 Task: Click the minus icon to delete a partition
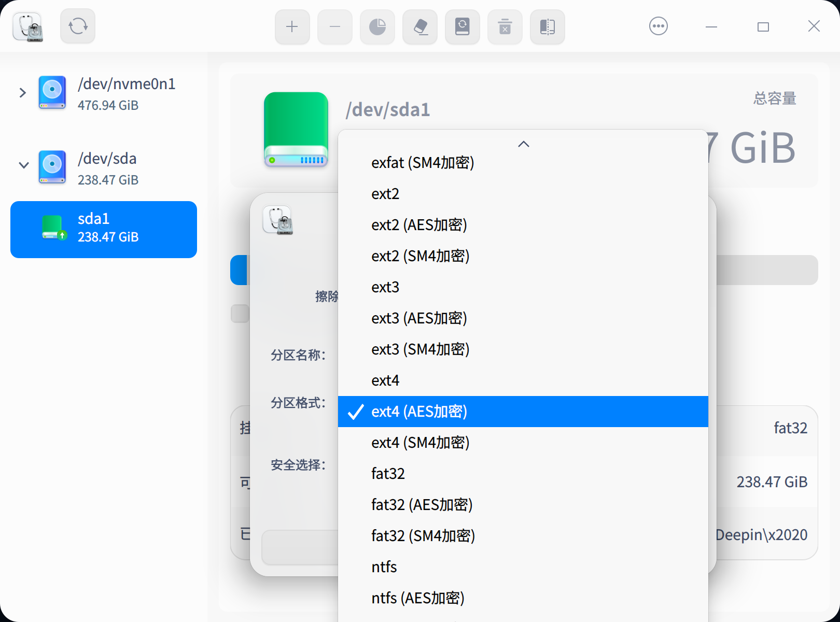click(x=334, y=26)
